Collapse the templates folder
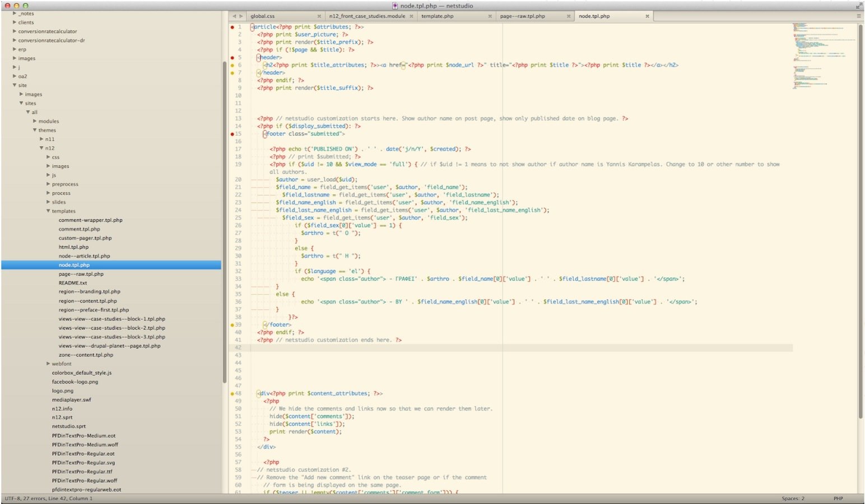 (48, 211)
